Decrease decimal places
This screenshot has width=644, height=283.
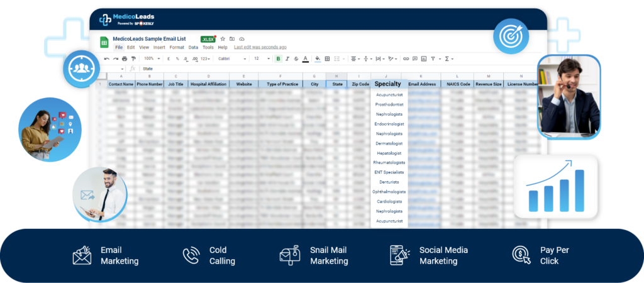[186, 59]
